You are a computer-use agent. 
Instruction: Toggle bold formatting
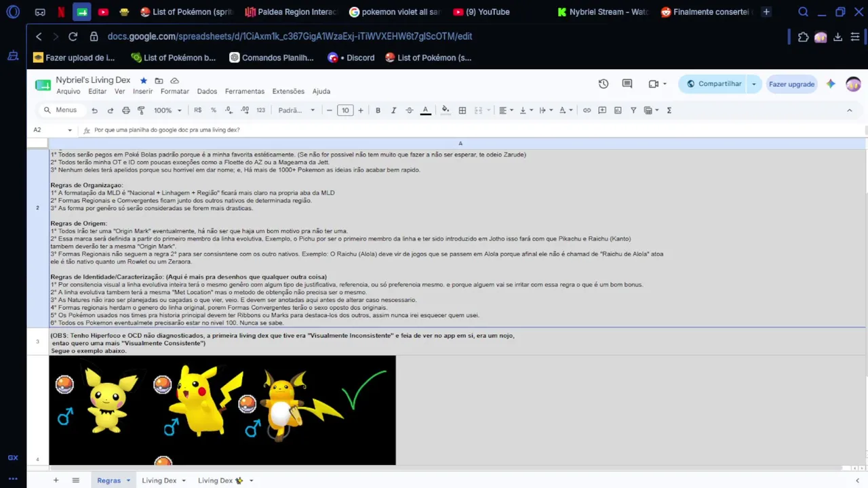[378, 110]
